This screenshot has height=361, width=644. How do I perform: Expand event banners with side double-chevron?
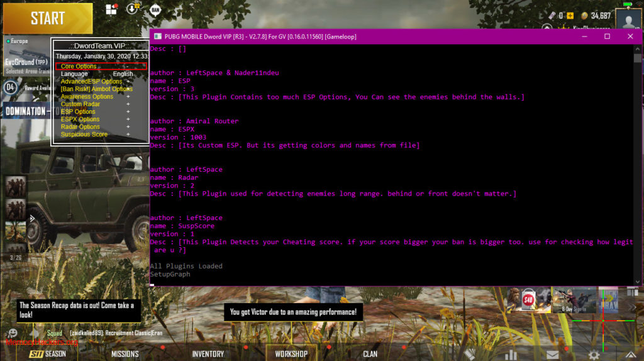click(633, 307)
